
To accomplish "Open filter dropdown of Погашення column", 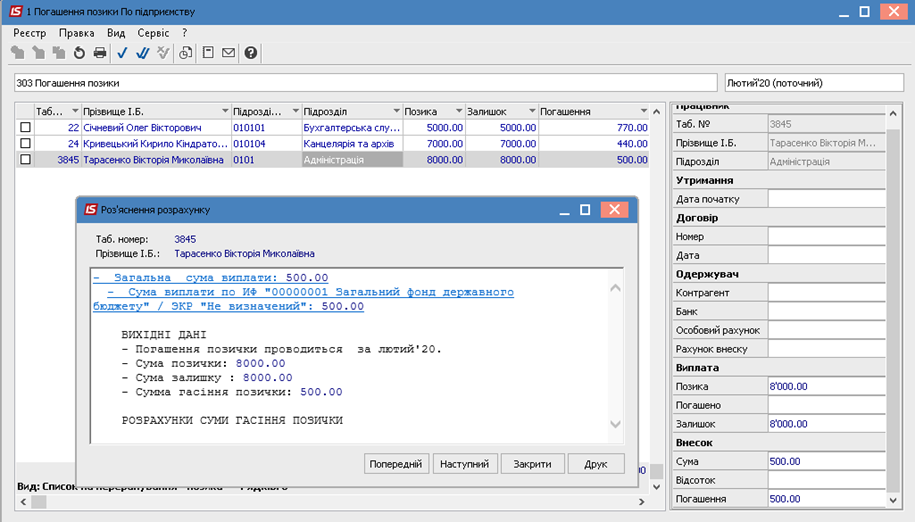I will (x=644, y=111).
